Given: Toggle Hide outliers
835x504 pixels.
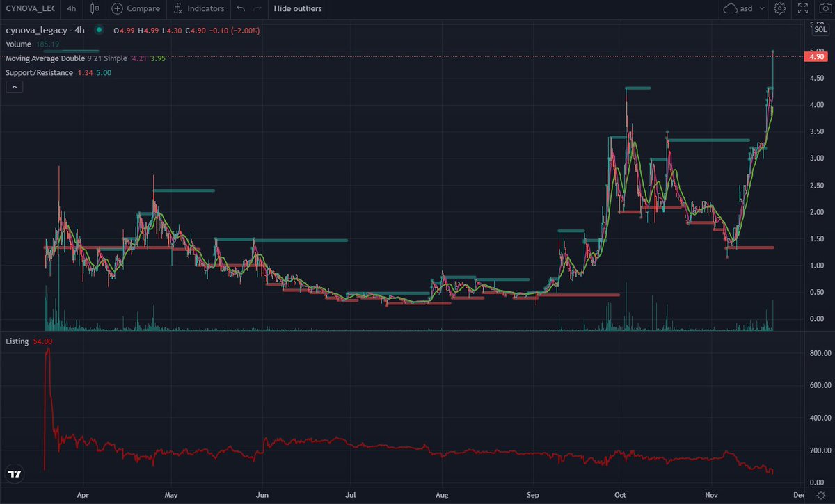Looking at the screenshot, I should (298, 9).
